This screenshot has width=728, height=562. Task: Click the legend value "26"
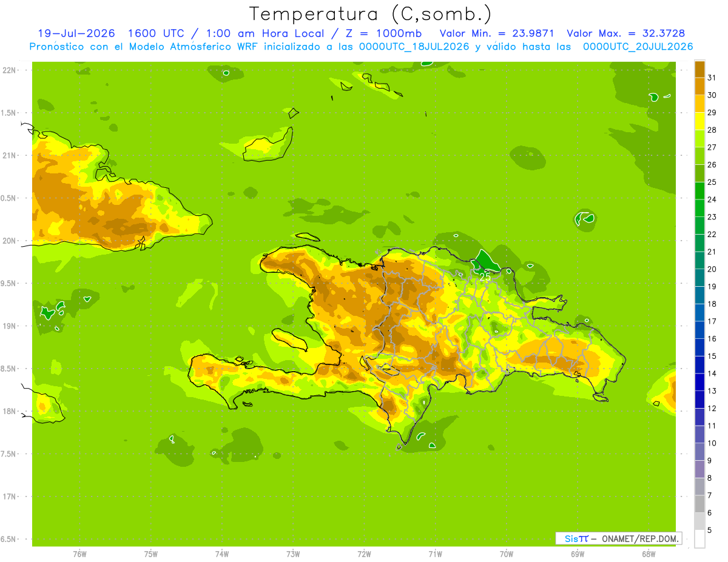click(x=712, y=165)
